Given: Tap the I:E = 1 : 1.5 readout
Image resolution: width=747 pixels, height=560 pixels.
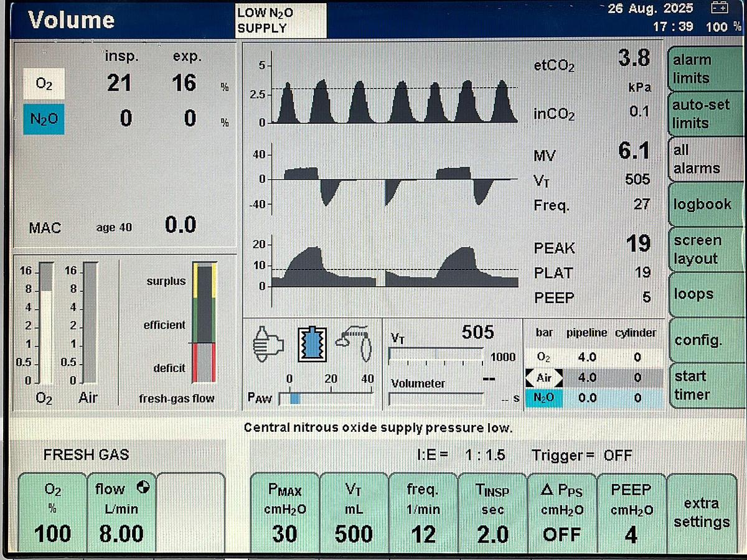Looking at the screenshot, I should (461, 455).
